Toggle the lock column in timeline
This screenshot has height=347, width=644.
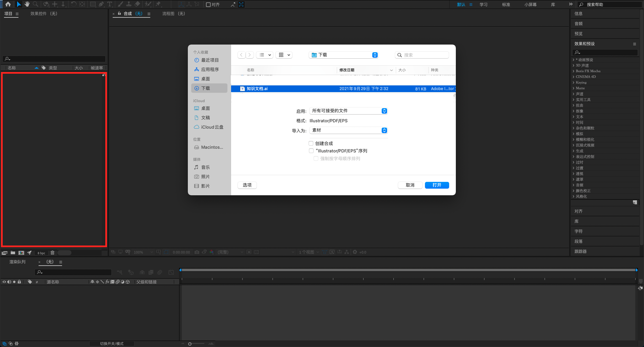pyautogui.click(x=19, y=282)
